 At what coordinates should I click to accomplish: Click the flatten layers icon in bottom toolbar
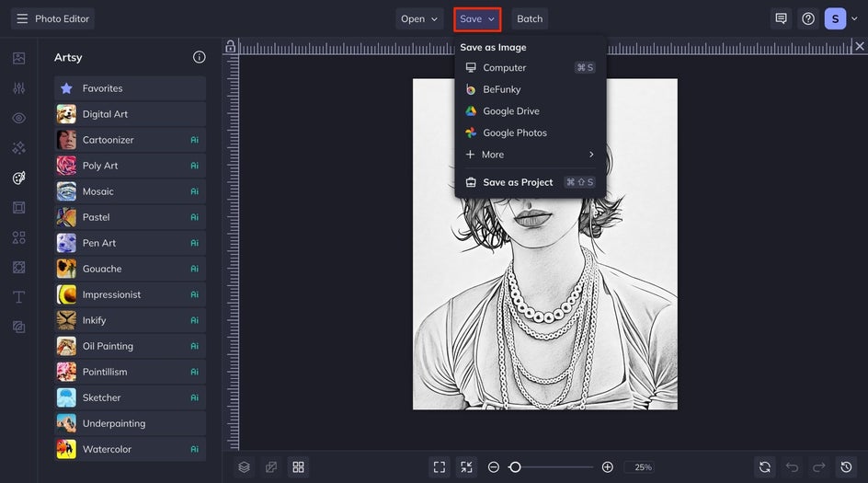point(271,467)
